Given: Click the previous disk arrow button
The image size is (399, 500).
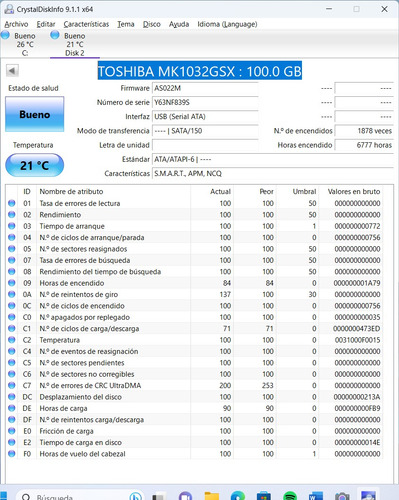Looking at the screenshot, I should tap(12, 71).
